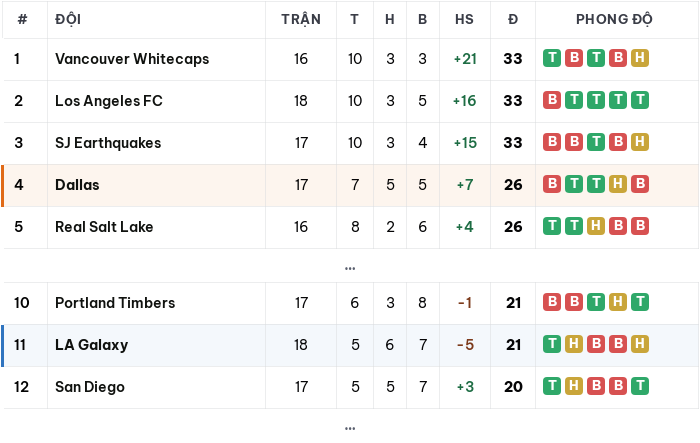Screen dimensions: 700x443
Task: Click the PHONG ĐỘ column header
Action: 614,19
